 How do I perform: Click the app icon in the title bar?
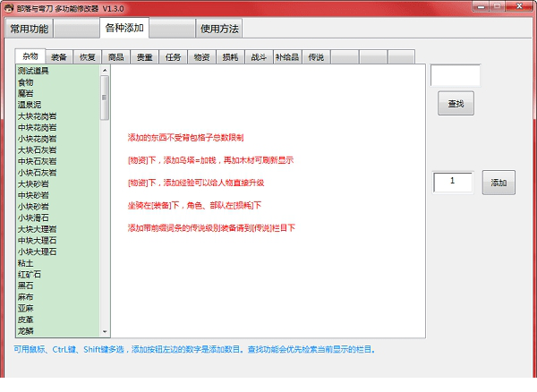tap(9, 8)
